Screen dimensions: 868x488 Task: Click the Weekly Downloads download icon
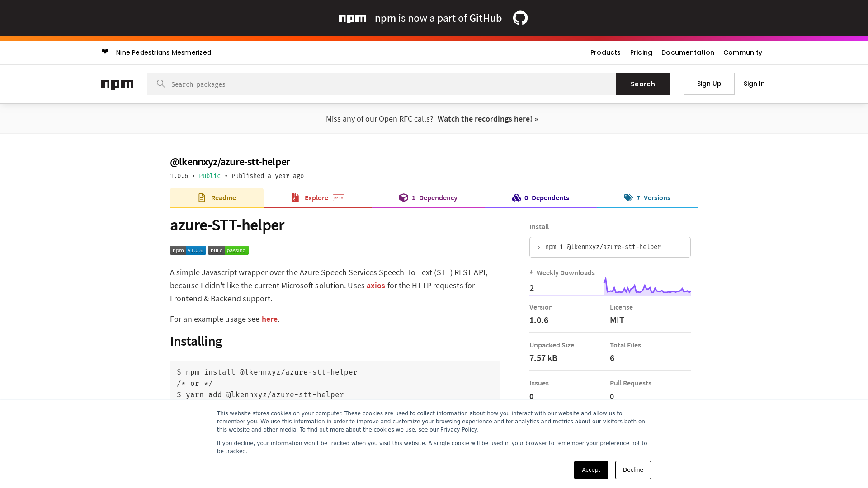[x=531, y=272]
